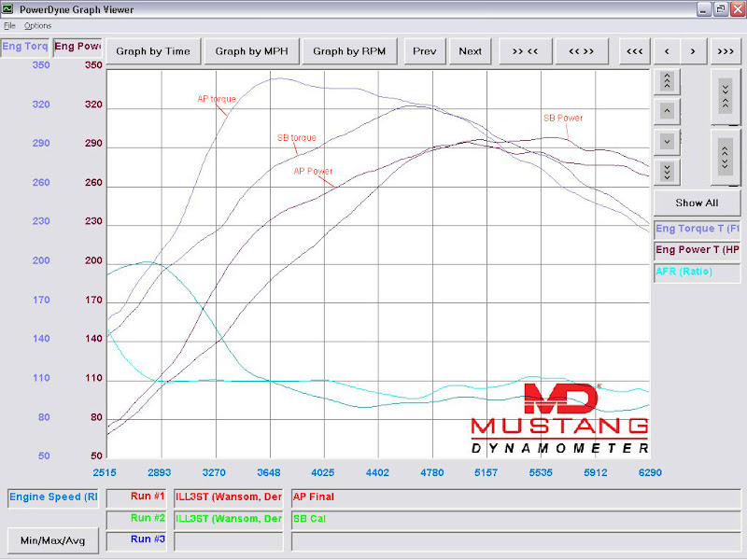Click the 'AP torque' curve annotation
The width and height of the screenshot is (747, 560).
(x=217, y=99)
